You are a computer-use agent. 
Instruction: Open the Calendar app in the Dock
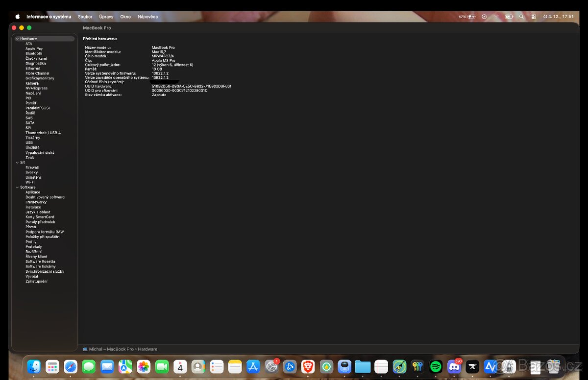[x=180, y=366]
